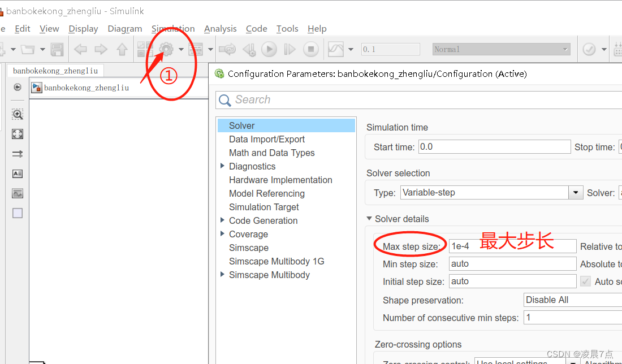Run the simulation with the play button
622x364 pixels.
[x=269, y=50]
